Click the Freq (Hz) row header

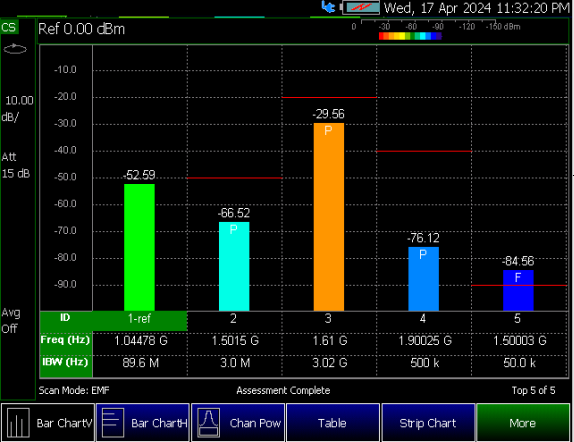[65, 340]
